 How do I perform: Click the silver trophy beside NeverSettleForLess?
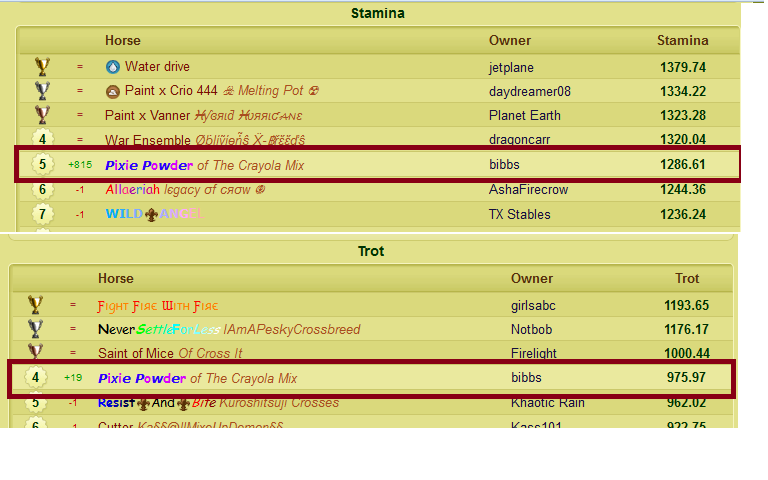pyautogui.click(x=35, y=329)
